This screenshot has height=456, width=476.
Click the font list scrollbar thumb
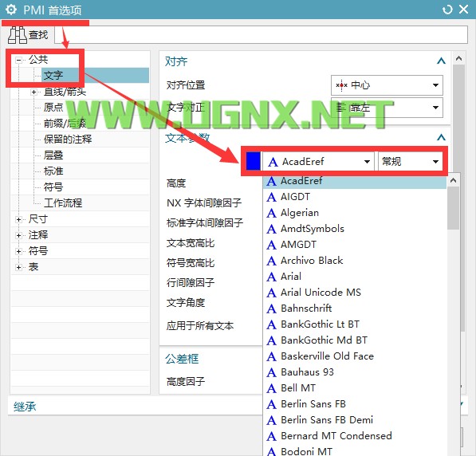click(x=453, y=208)
